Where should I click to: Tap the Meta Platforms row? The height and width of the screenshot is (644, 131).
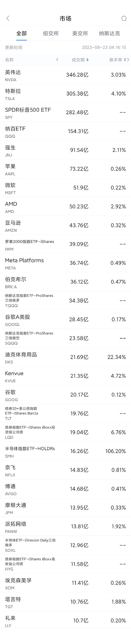pos(65,263)
